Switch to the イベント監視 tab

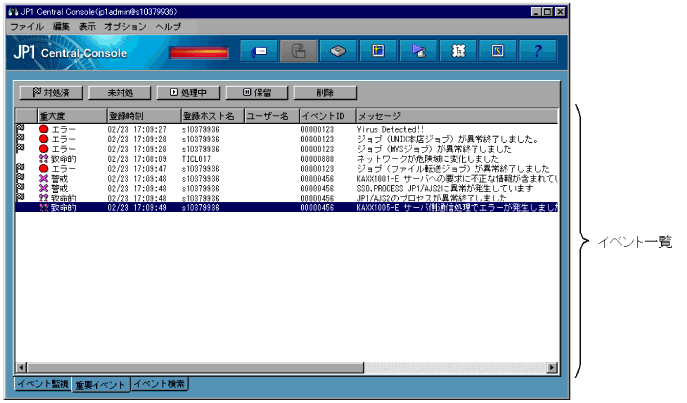point(42,384)
